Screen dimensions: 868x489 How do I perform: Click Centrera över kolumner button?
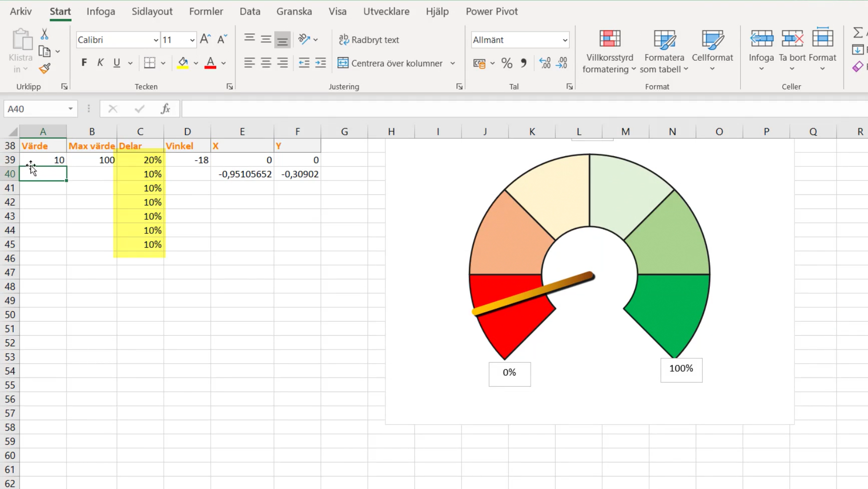[390, 63]
